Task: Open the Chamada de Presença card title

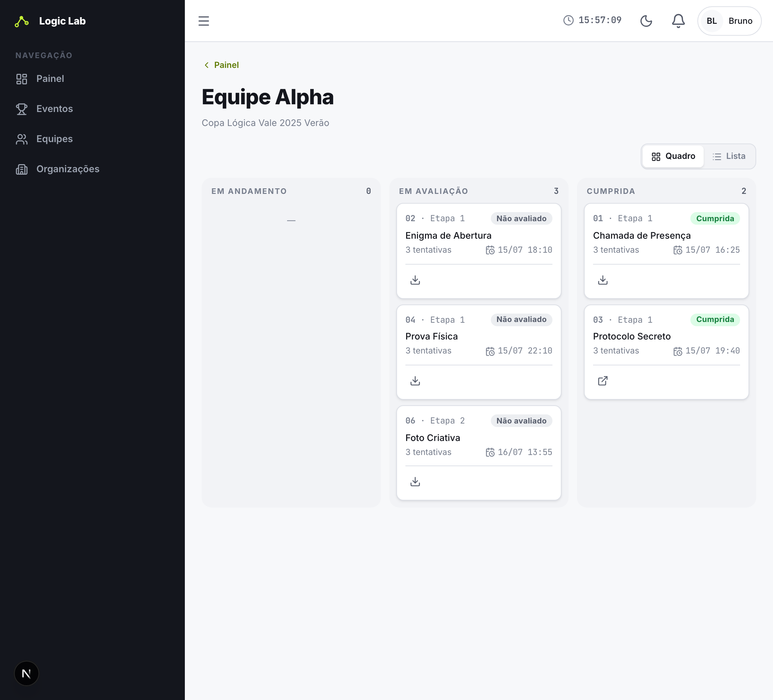Action: (x=641, y=236)
